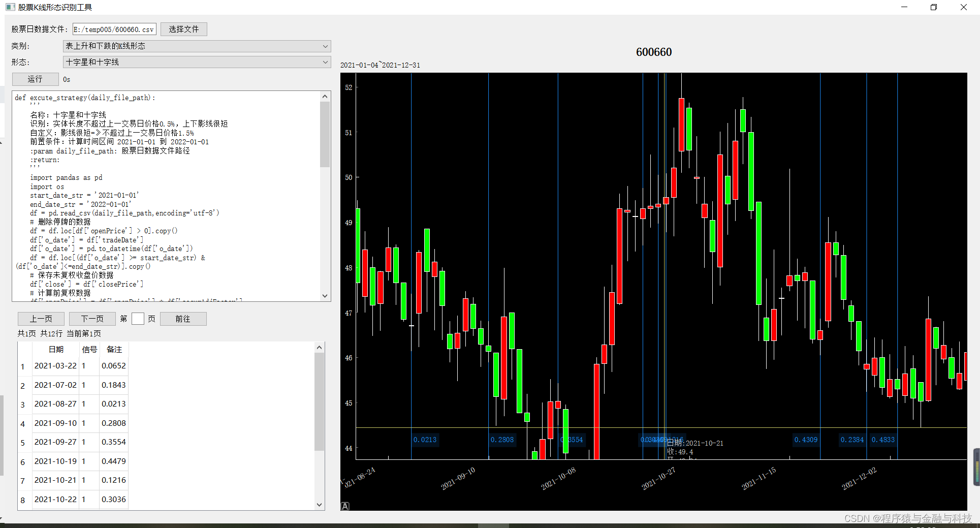This screenshot has height=528, width=980.
Task: Click the 2021-12-02 x-axis date label
Action: tap(859, 478)
